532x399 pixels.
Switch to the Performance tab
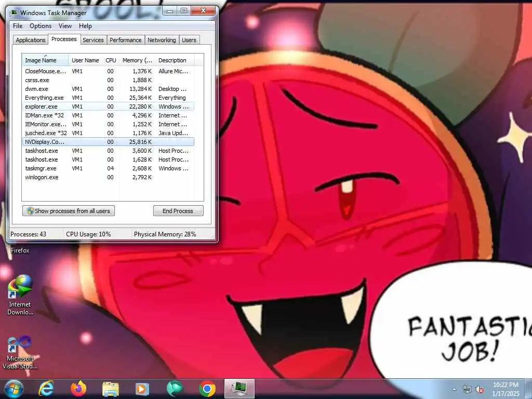[x=126, y=39]
